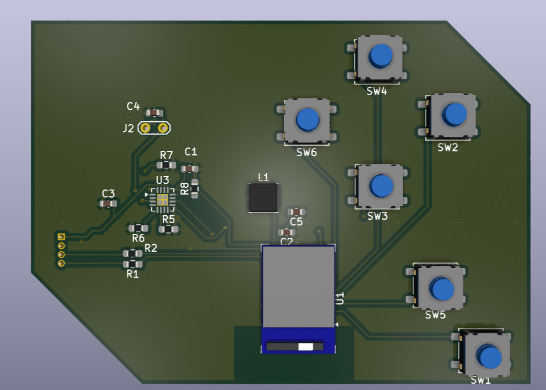Select the C3 capacitor component
The image size is (546, 390).
(x=108, y=204)
